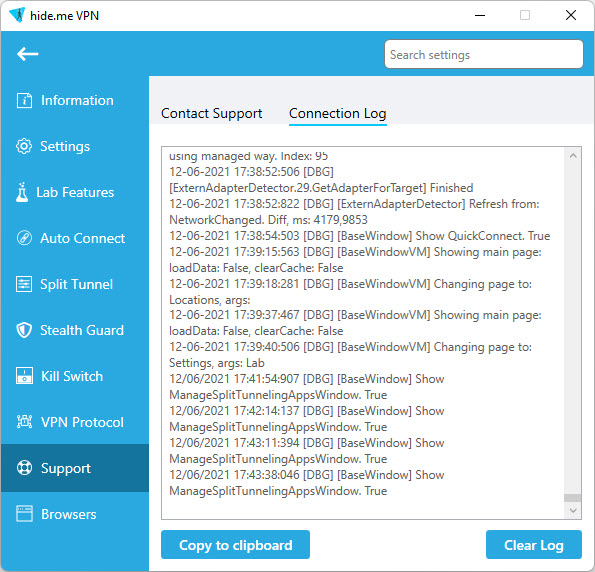Click the hide.me VPN logo icon
The image size is (595, 572).
(x=17, y=15)
